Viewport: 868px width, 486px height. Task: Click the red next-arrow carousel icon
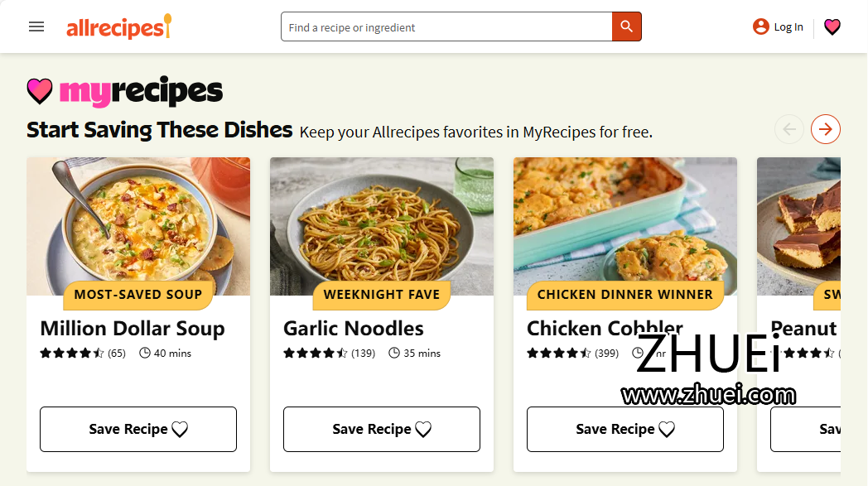click(x=825, y=129)
